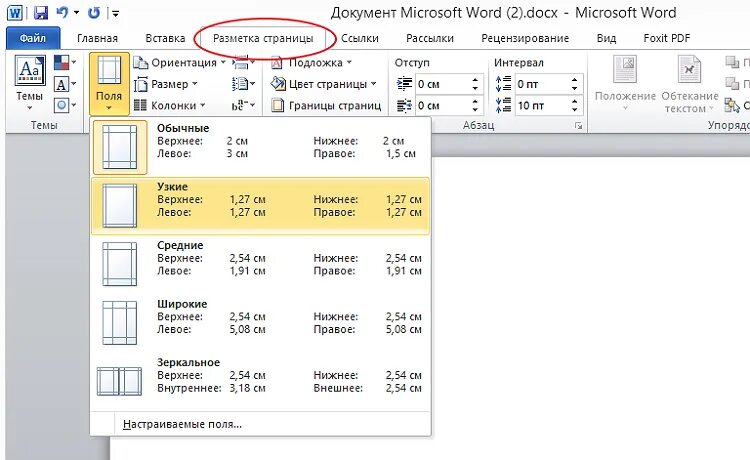Click the Обтекание текстом button
Screen dimensions: 750x460
[690, 84]
